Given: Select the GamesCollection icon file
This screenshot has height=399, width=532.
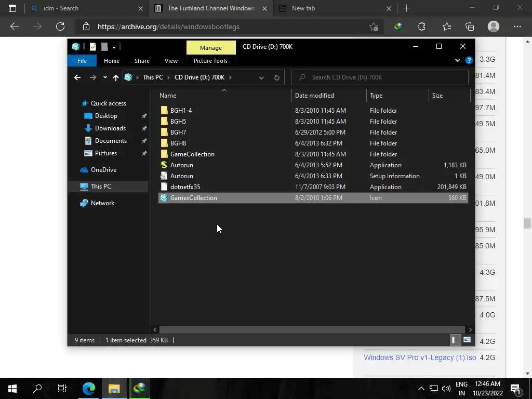Looking at the screenshot, I should click(x=313, y=198).
